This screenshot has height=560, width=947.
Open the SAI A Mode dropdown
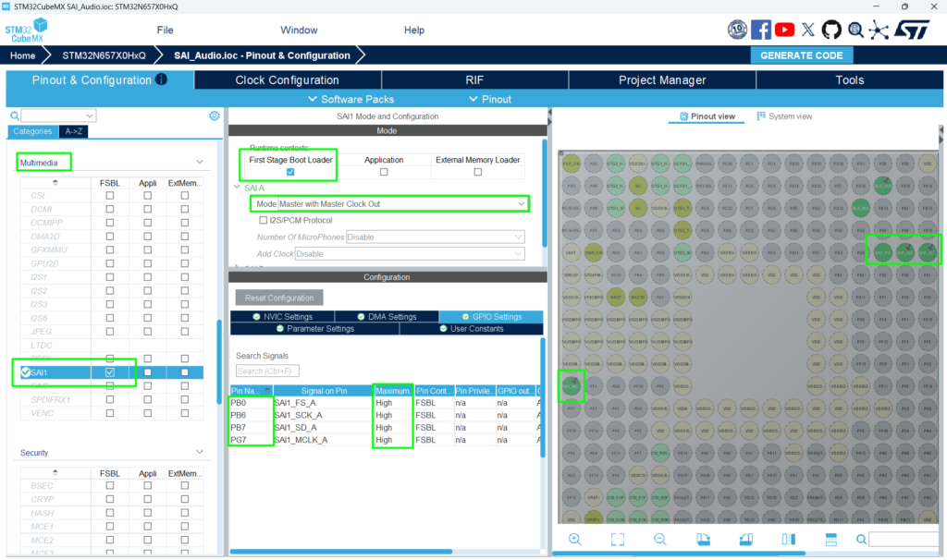[x=402, y=203]
